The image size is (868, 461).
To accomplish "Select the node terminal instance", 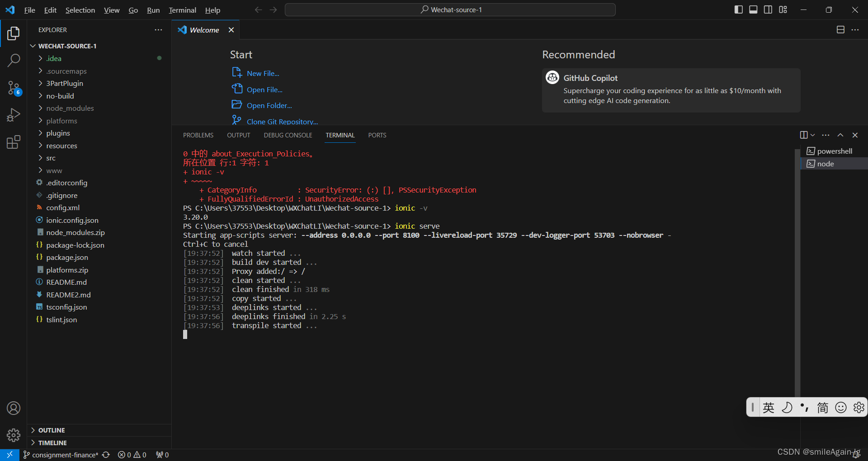I will (x=834, y=164).
